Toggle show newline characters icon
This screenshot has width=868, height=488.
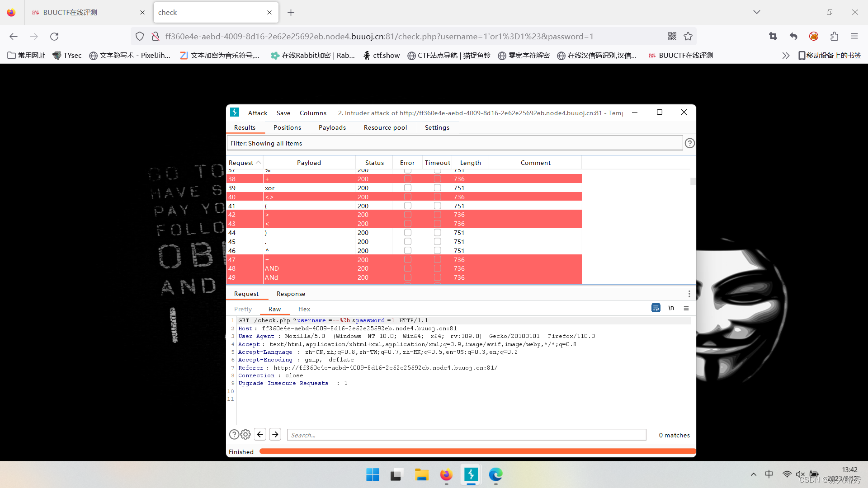pyautogui.click(x=671, y=308)
